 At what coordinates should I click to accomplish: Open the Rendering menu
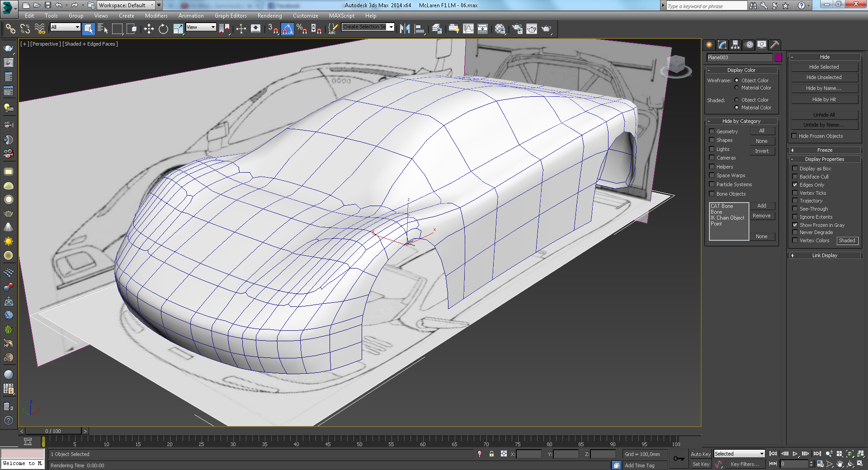(x=269, y=16)
